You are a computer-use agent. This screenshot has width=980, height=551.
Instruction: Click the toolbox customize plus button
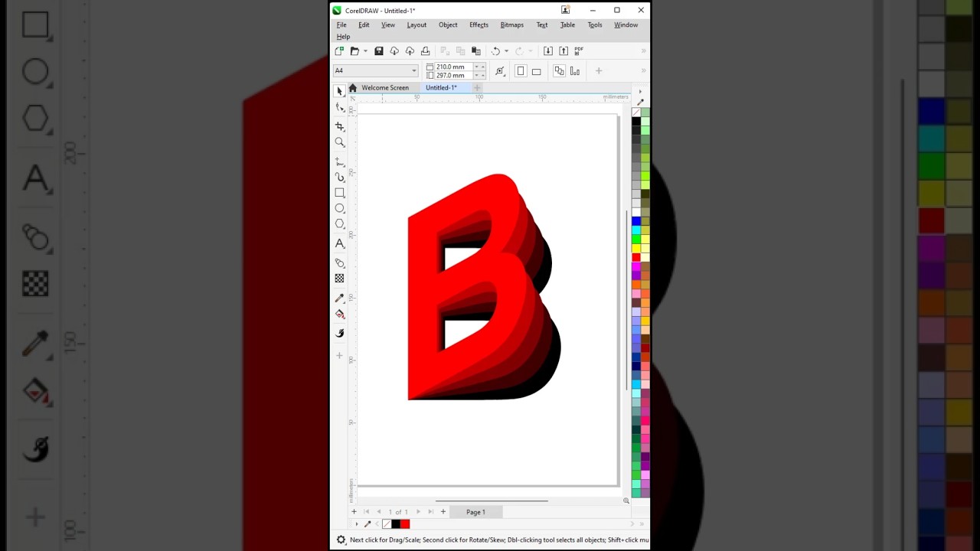340,355
